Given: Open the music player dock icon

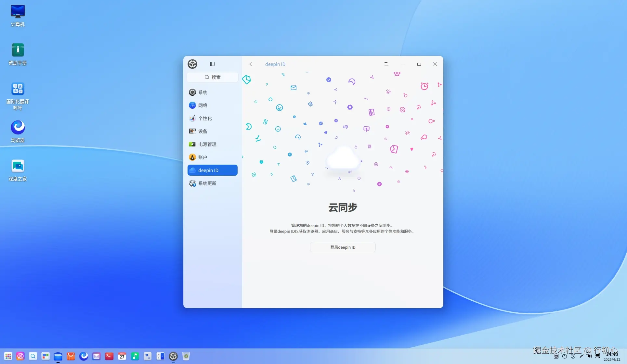Looking at the screenshot, I should 135,356.
